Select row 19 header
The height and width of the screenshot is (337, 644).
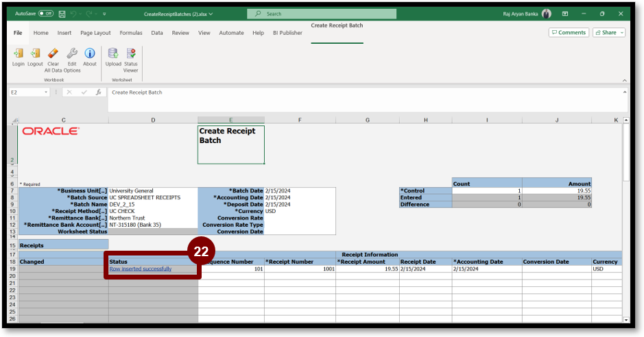tap(12, 269)
